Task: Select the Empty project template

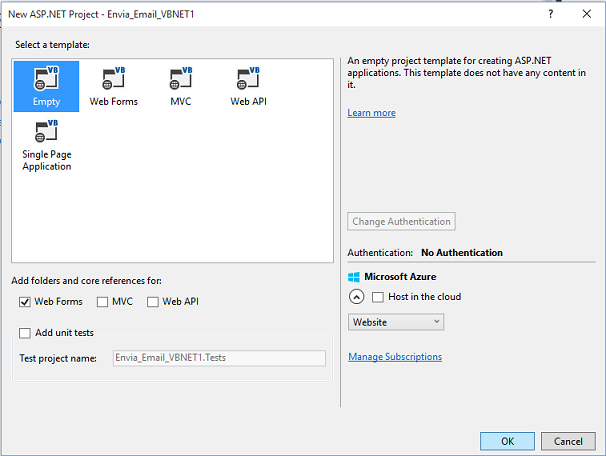Action: point(46,86)
